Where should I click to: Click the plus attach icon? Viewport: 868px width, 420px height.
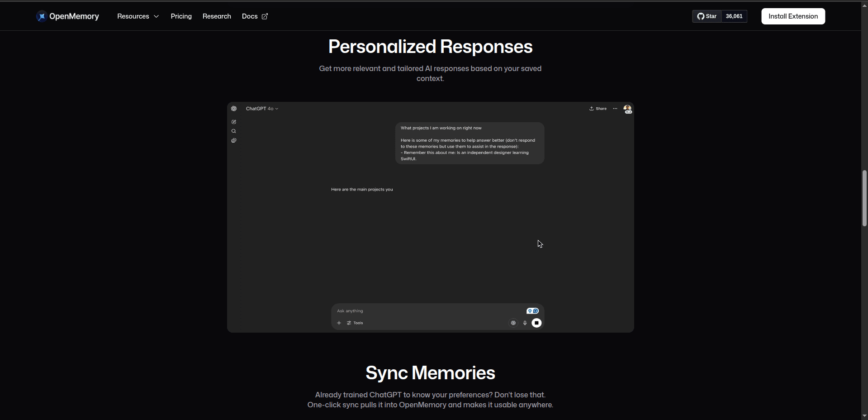pos(339,323)
